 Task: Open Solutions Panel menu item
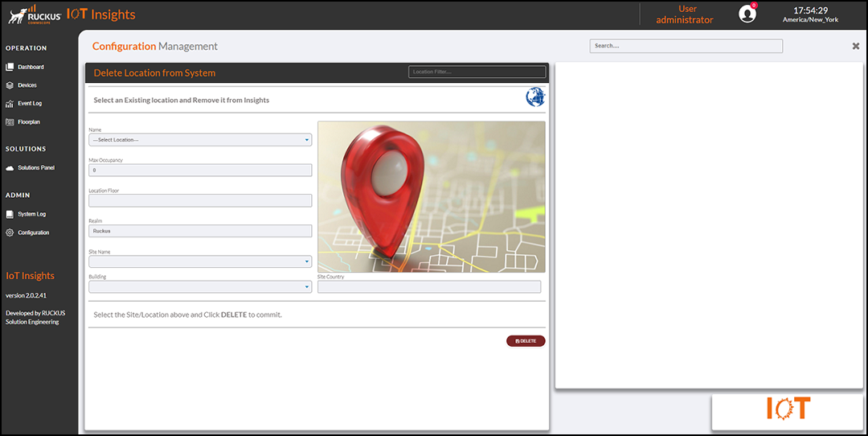coord(36,168)
